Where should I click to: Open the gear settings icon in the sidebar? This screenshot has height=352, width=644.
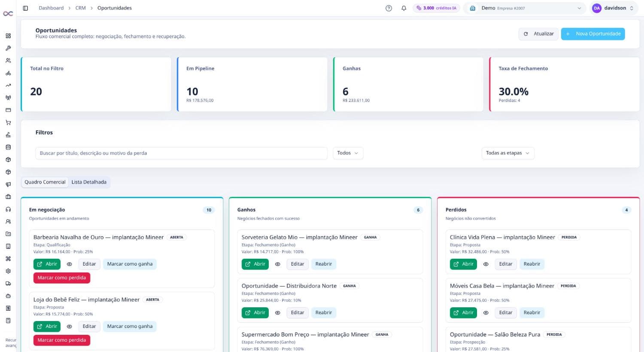pos(8,271)
